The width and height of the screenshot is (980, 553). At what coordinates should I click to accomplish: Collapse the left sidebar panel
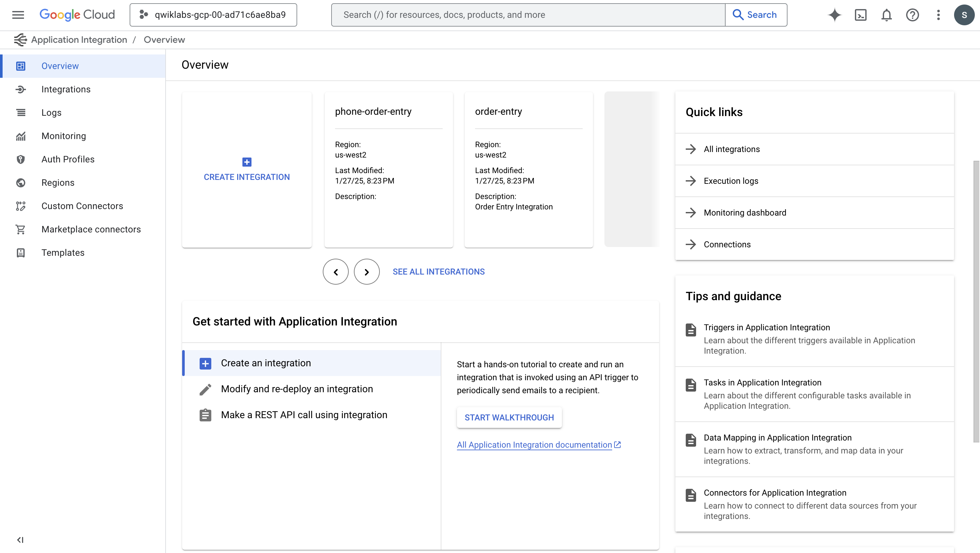pyautogui.click(x=20, y=540)
